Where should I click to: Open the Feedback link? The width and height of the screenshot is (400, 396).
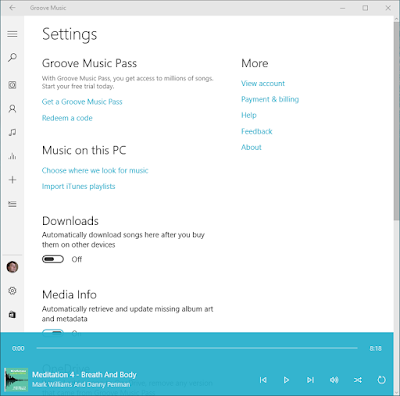[x=257, y=131]
